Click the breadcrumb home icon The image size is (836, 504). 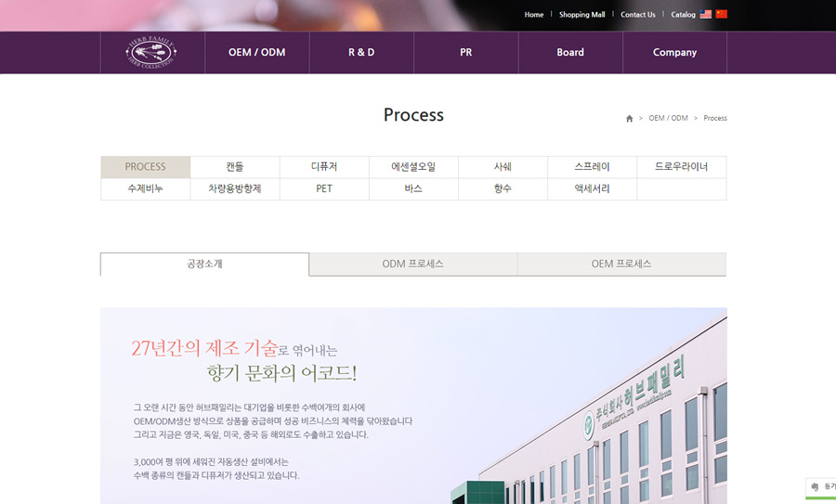(x=629, y=119)
